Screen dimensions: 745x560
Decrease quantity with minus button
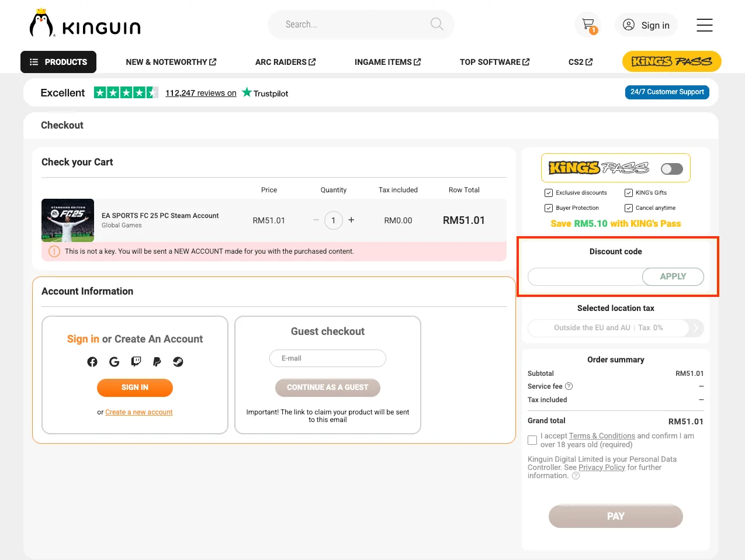(x=316, y=220)
